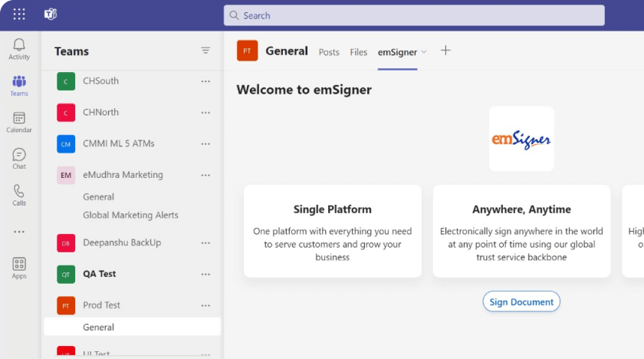Open the Activity feed
Screen dimensions: 644x359
pos(19,49)
